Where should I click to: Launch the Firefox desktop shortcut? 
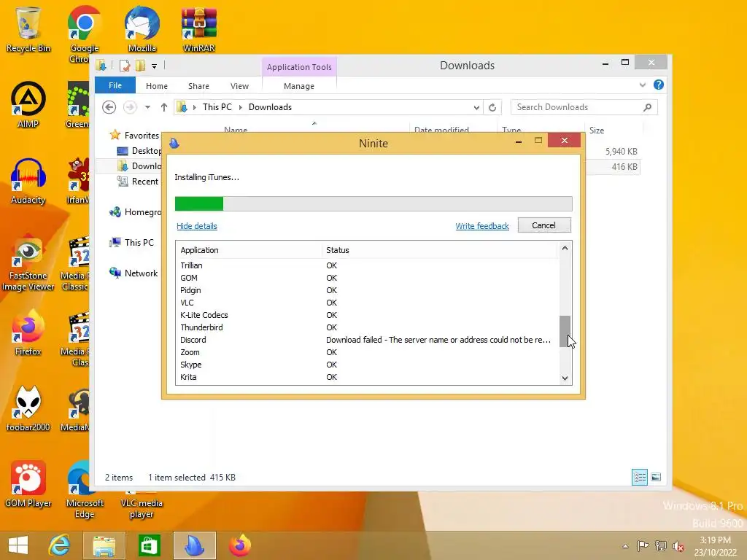click(28, 332)
